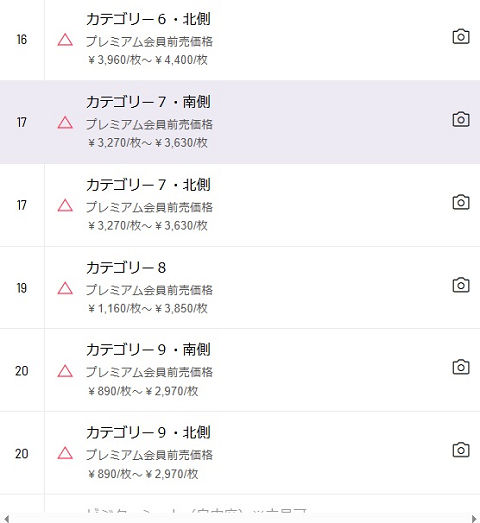This screenshot has height=523, width=480.
Task: Click price ￥1,160/枚～￥3,850/枚 for カテゴリー8
Action: point(148,308)
